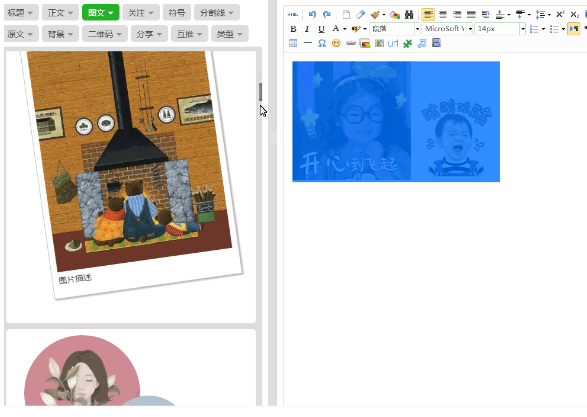Insert video with the film icon
587x417 pixels.
[436, 43]
